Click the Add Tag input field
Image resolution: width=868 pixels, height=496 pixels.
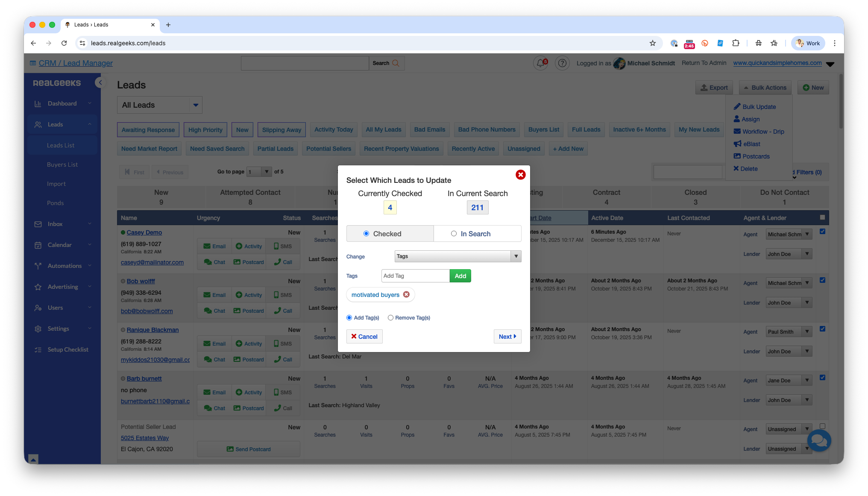(x=415, y=276)
